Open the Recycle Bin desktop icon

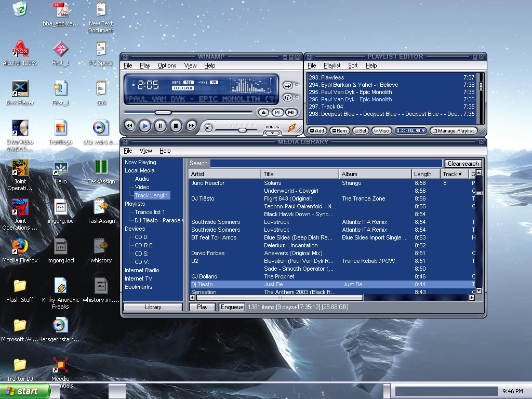click(20, 9)
